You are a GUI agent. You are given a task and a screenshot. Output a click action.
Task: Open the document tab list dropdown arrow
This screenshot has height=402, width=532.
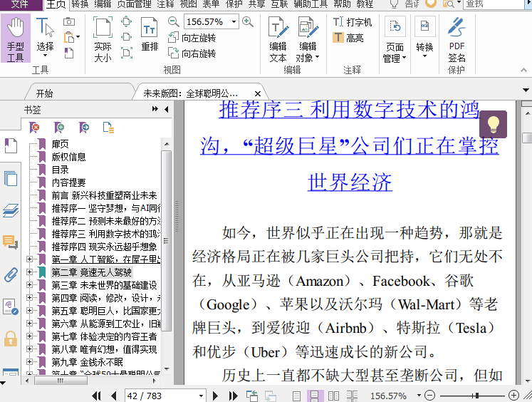click(526, 91)
